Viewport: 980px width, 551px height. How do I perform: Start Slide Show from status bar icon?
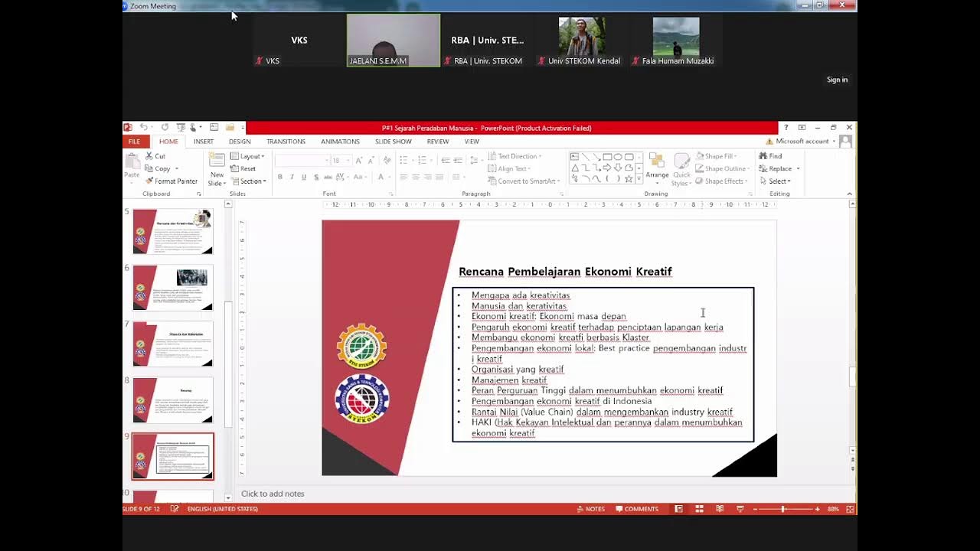coord(740,509)
